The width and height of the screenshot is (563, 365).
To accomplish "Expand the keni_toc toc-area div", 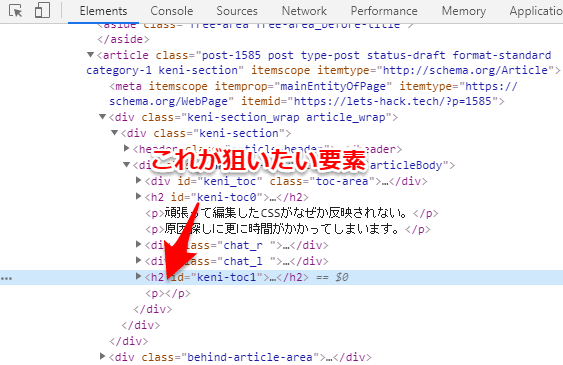I will click(x=139, y=180).
